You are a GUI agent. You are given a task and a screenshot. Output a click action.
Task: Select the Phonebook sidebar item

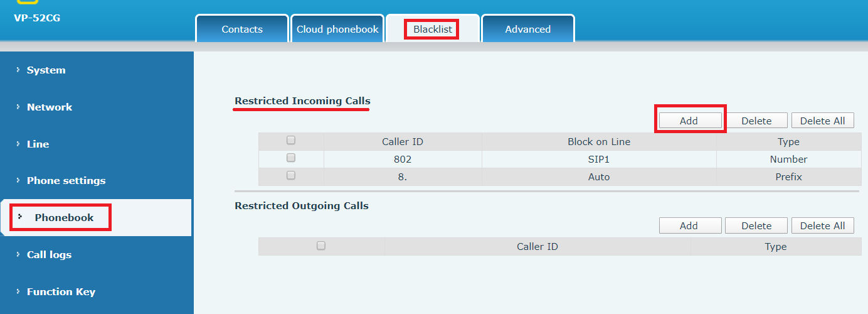click(64, 217)
